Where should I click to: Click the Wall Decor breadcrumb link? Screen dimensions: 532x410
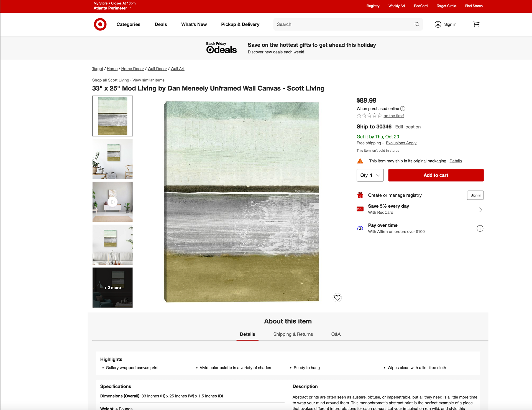pyautogui.click(x=157, y=69)
